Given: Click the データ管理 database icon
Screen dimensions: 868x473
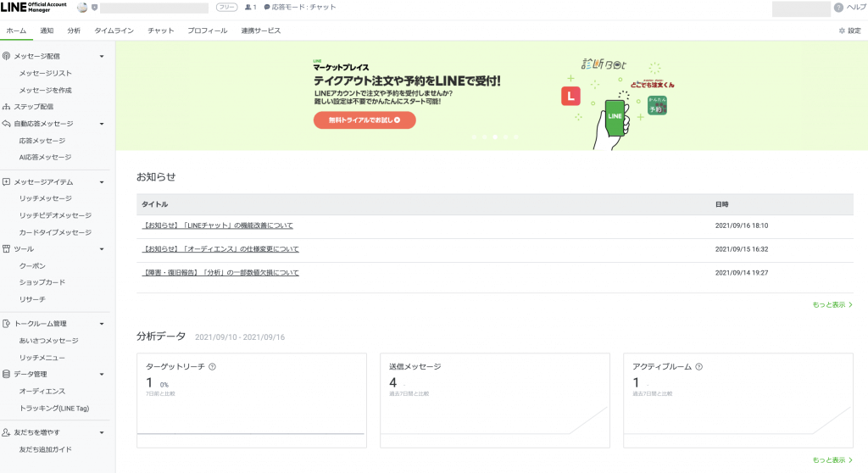Looking at the screenshot, I should click(6, 374).
